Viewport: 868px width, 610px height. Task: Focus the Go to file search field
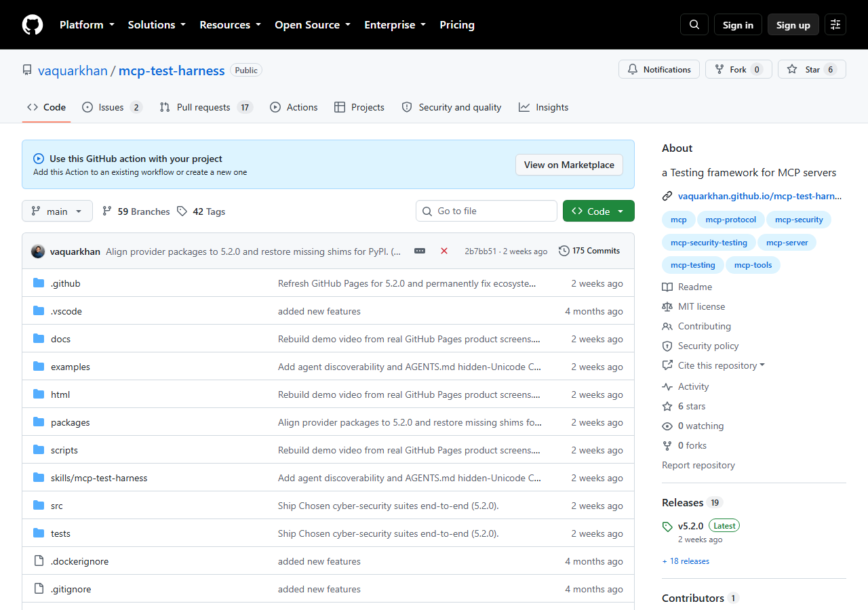pyautogui.click(x=486, y=211)
